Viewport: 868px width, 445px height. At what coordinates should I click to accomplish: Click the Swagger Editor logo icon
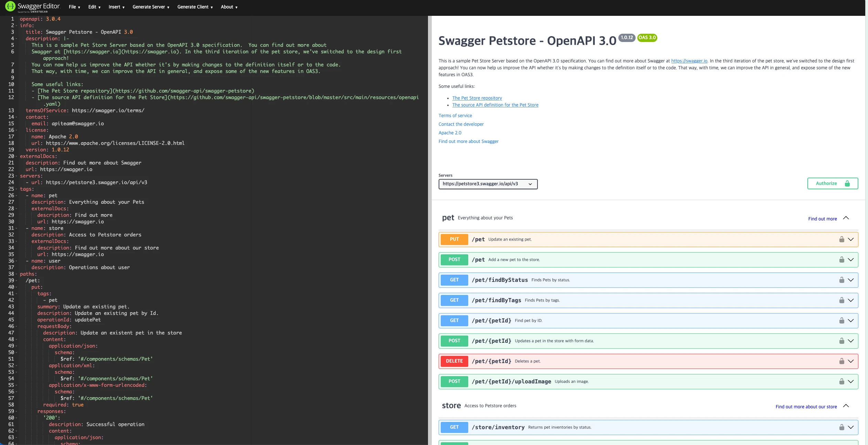(x=10, y=7)
